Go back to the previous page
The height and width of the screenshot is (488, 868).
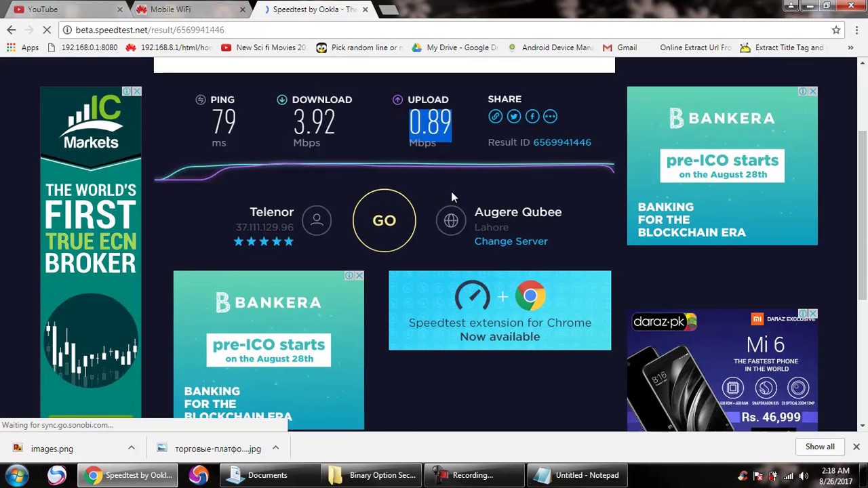click(12, 30)
